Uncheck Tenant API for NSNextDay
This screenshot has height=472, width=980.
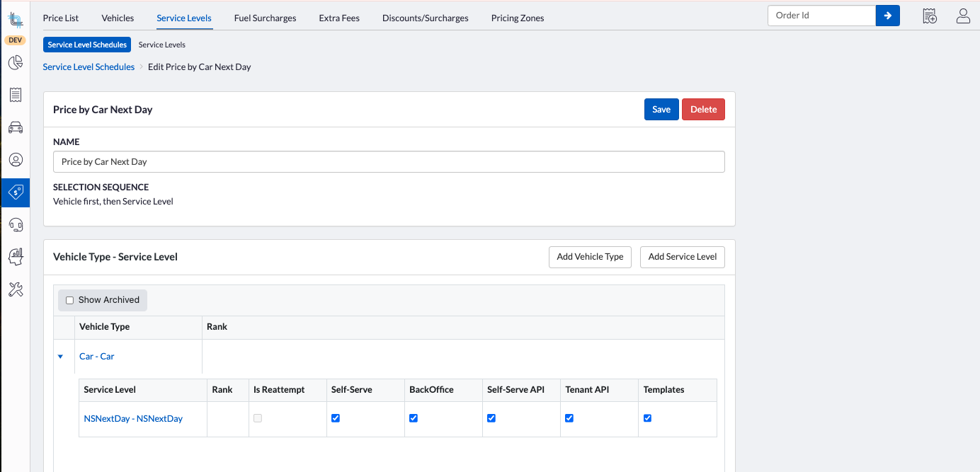tap(569, 418)
